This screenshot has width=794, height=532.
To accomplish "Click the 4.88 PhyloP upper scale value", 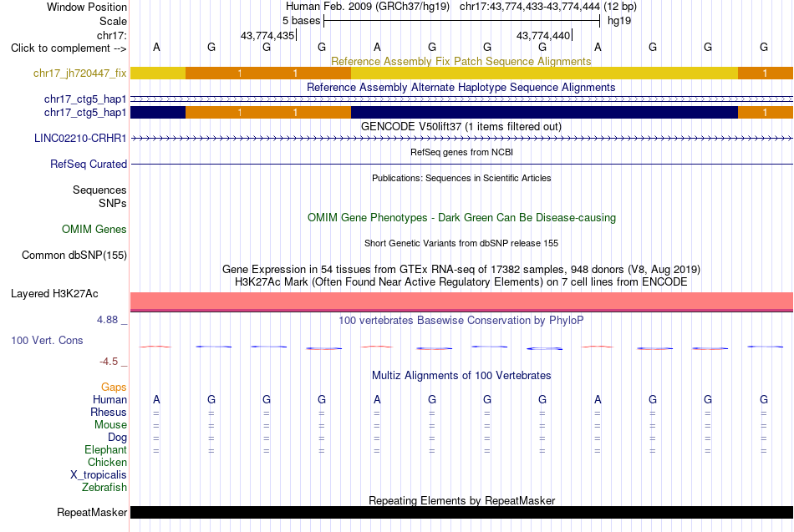I will click(107, 320).
